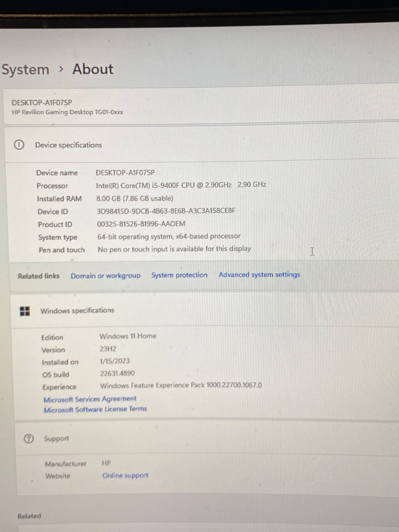This screenshot has height=532, width=399.
Task: Click HP Pavilion Gaming Desktop TG01-0xxx text
Action: coord(67,112)
